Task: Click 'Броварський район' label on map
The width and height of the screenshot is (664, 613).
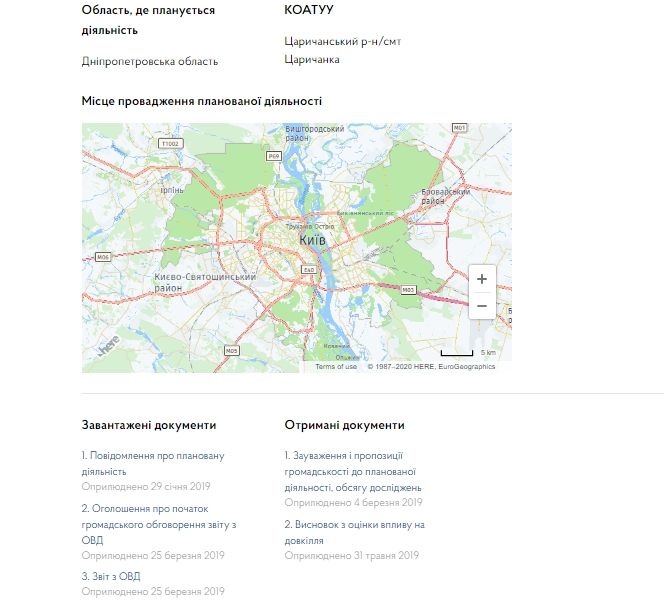Action: (445, 196)
